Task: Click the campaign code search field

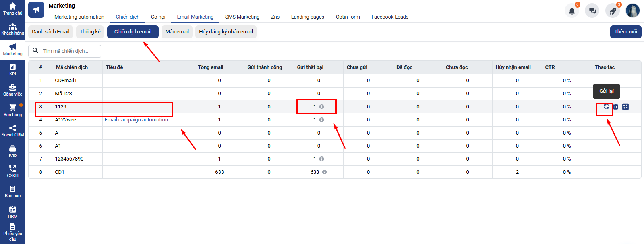Action: (x=69, y=51)
